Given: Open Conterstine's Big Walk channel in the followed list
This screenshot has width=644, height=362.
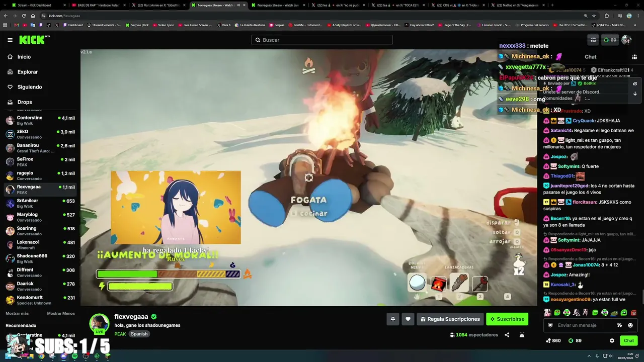Looking at the screenshot, I should 40,120.
